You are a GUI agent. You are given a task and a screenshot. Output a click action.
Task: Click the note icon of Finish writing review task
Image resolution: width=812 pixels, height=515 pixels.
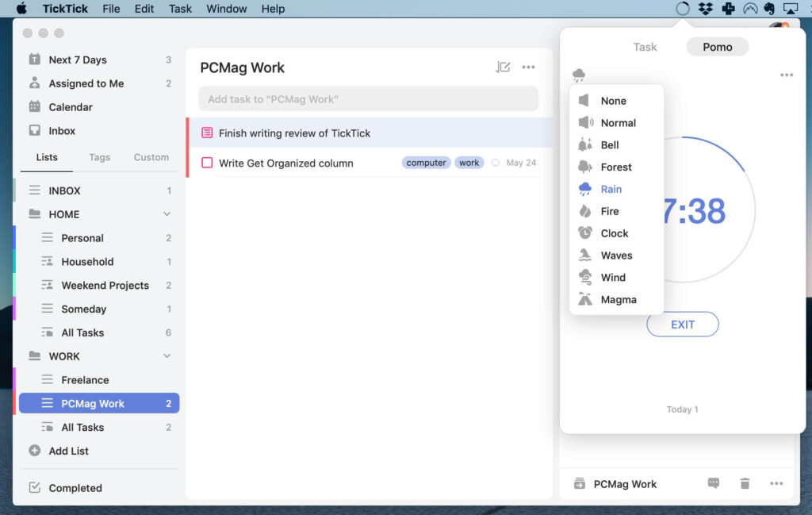pos(207,133)
